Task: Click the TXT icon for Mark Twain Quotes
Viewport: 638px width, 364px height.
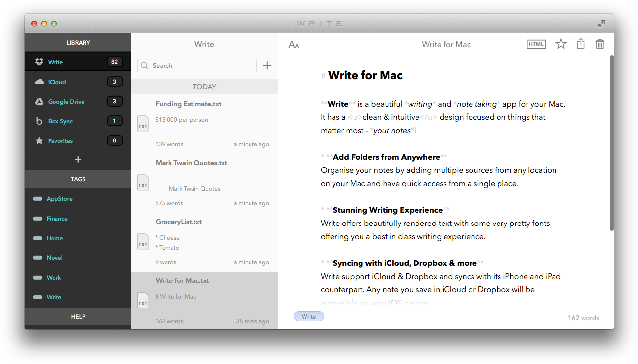Action: tap(143, 182)
